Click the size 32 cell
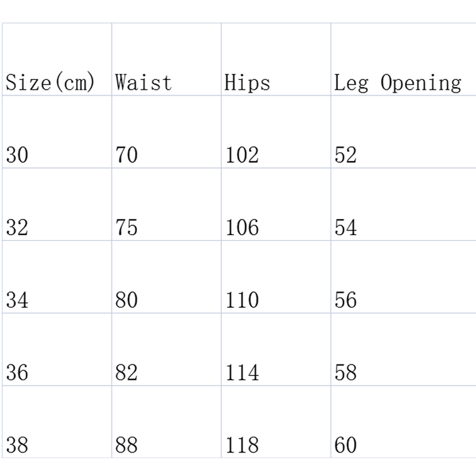Screen dimensions: 476x476 [x=17, y=228]
